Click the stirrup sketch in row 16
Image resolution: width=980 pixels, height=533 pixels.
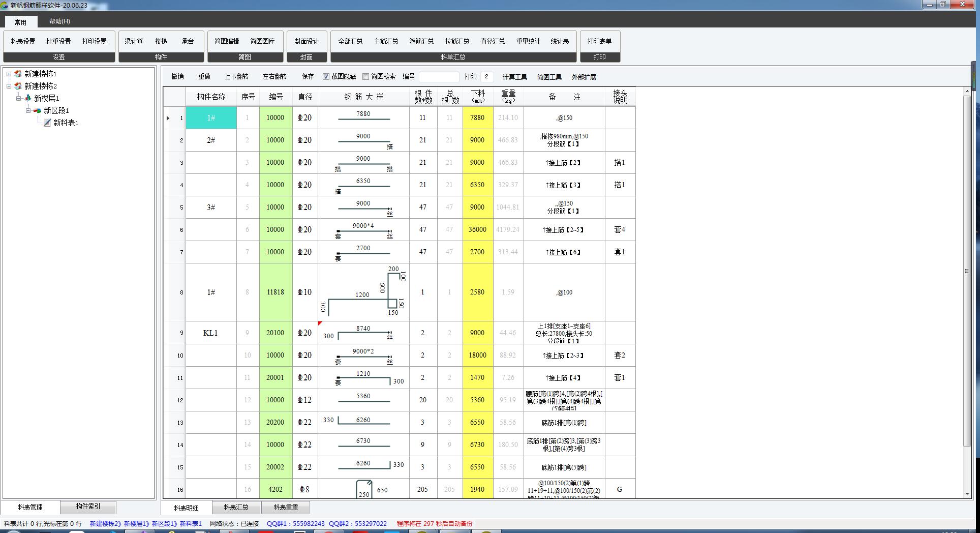pos(363,489)
